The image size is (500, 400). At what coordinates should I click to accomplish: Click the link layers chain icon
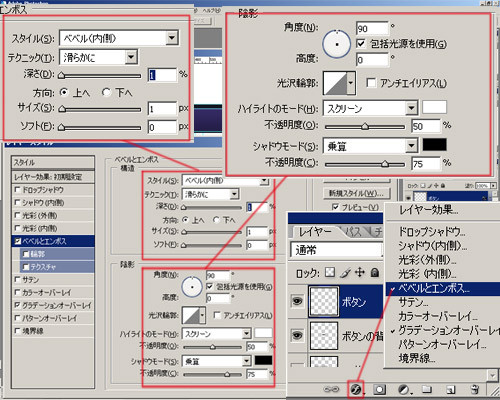(x=331, y=389)
